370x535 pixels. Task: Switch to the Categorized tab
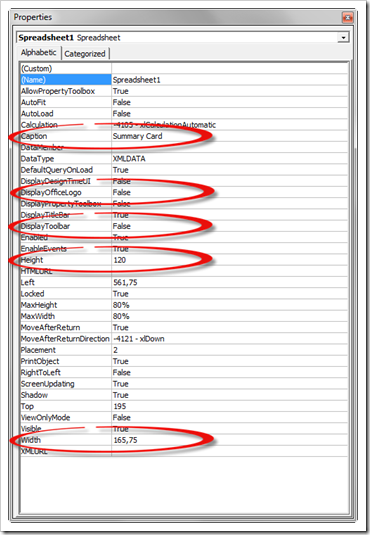(85, 54)
